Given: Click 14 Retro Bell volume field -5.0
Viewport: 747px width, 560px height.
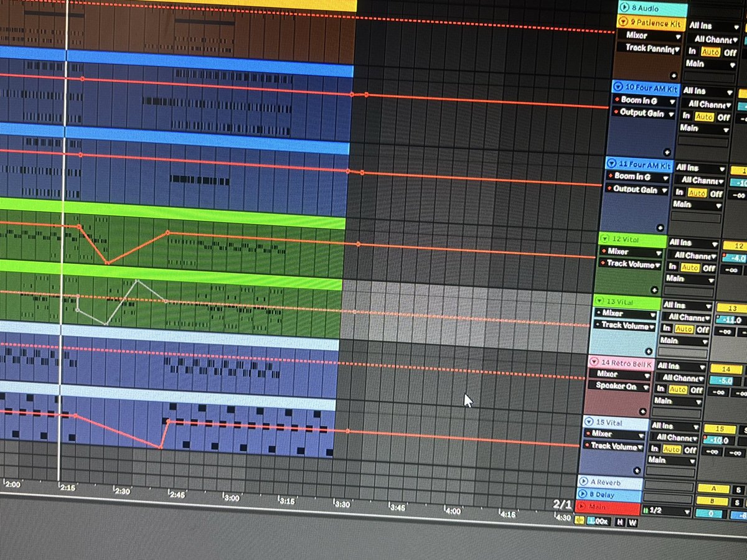Looking at the screenshot, I should (725, 381).
